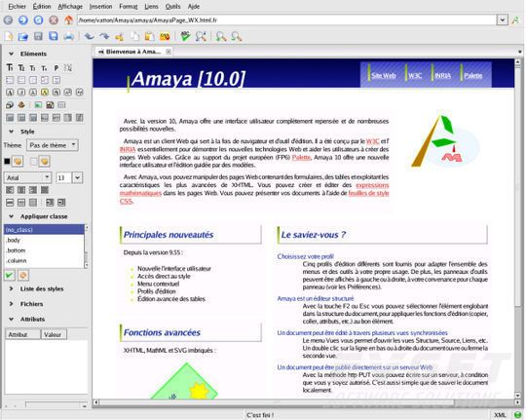Click the Open document folder icon
The height and width of the screenshot is (420, 526).
click(22, 36)
